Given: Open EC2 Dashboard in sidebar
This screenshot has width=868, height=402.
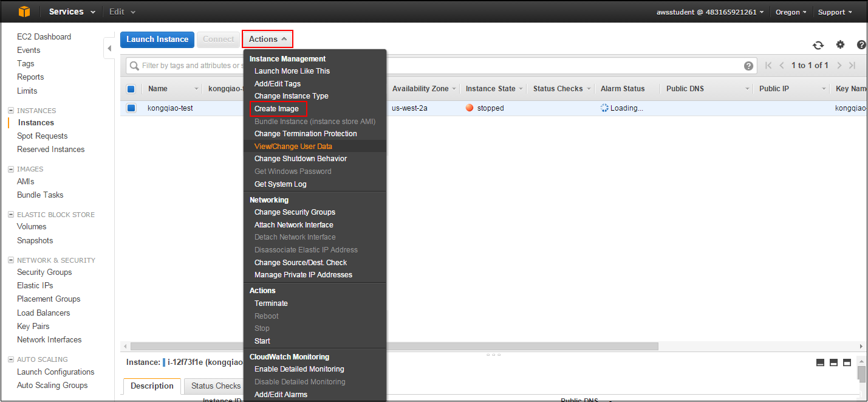Looking at the screenshot, I should coord(44,37).
